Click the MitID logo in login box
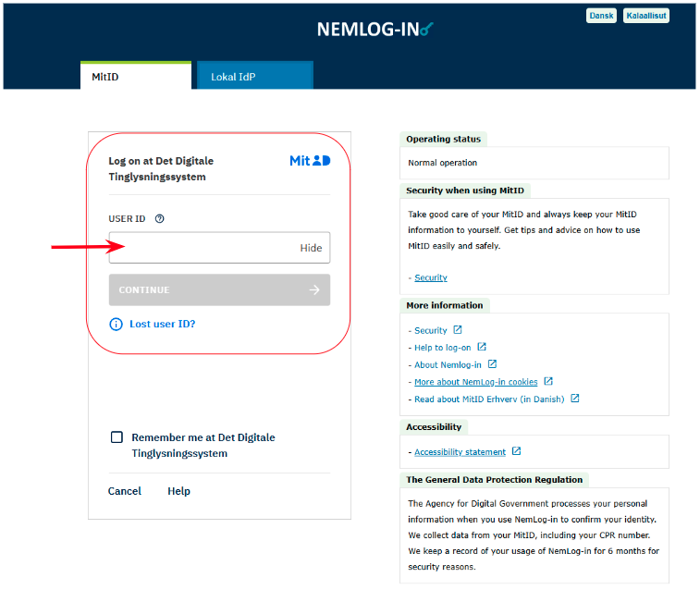Screen dimensions: 700x590 (310, 161)
